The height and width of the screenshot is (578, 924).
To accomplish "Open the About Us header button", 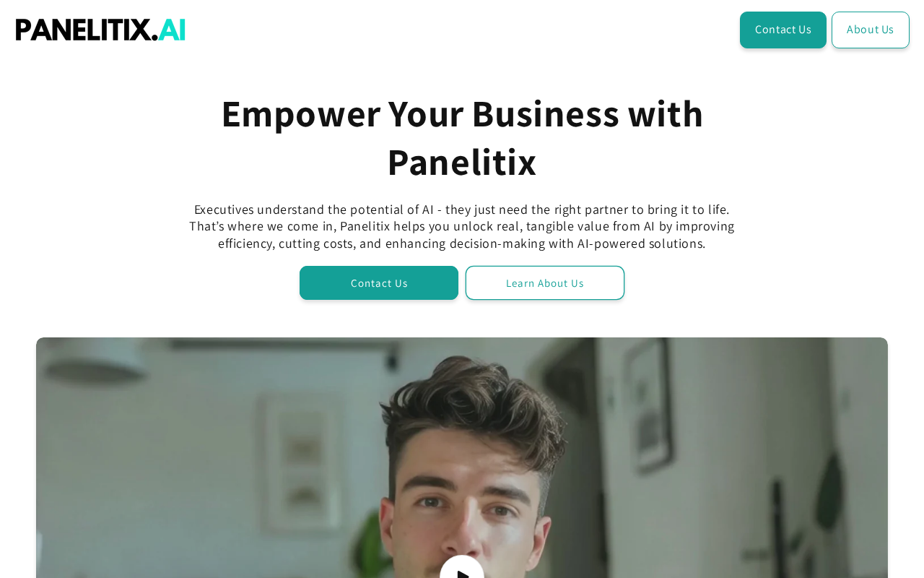I will click(870, 30).
